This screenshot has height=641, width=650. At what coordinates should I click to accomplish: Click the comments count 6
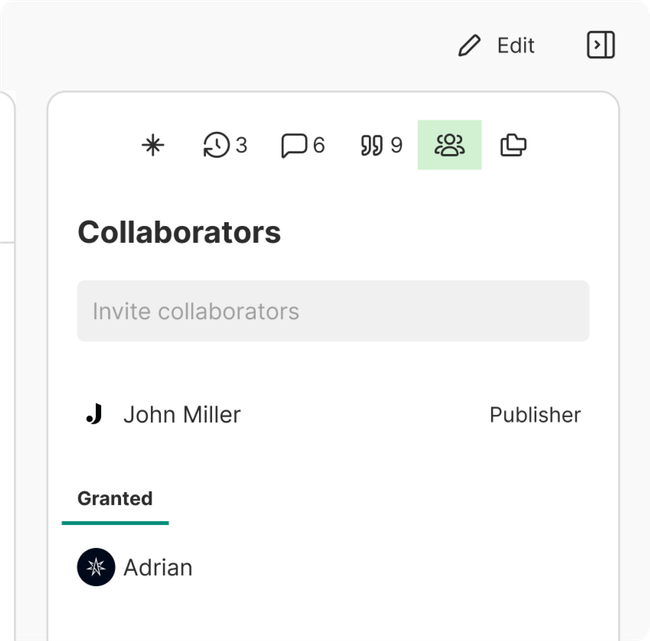(x=319, y=146)
